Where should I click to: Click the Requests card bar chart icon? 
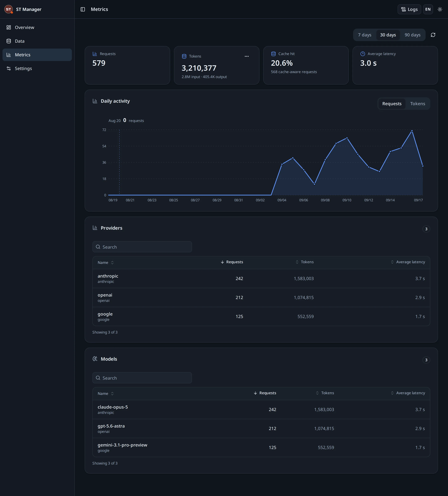pyautogui.click(x=95, y=54)
